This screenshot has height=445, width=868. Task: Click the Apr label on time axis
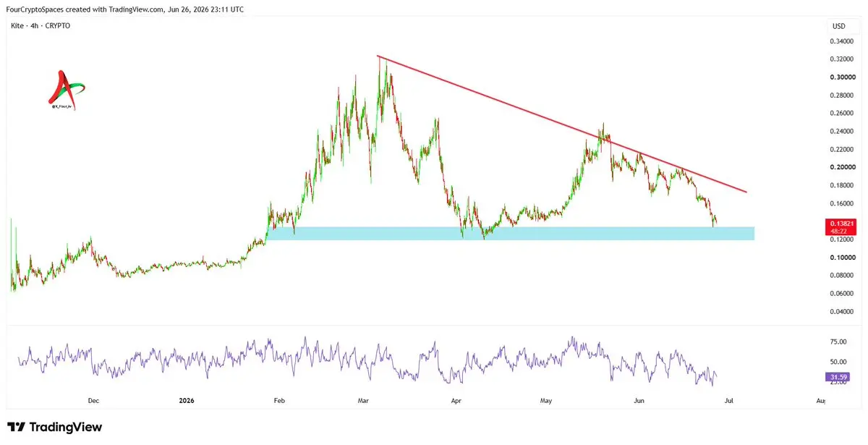(456, 400)
